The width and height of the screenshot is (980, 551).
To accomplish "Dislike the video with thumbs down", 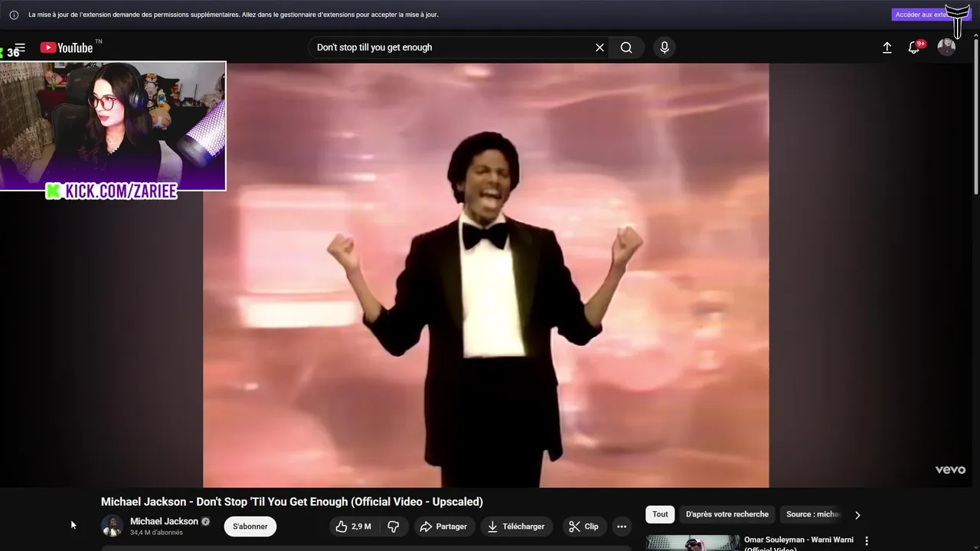I will [393, 527].
